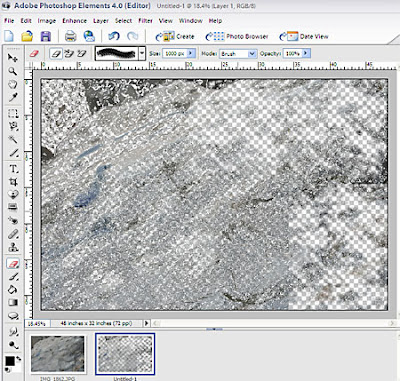This screenshot has height=381, width=400.
Task: Select the Zoom tool in the toolbox
Action: 13,71
